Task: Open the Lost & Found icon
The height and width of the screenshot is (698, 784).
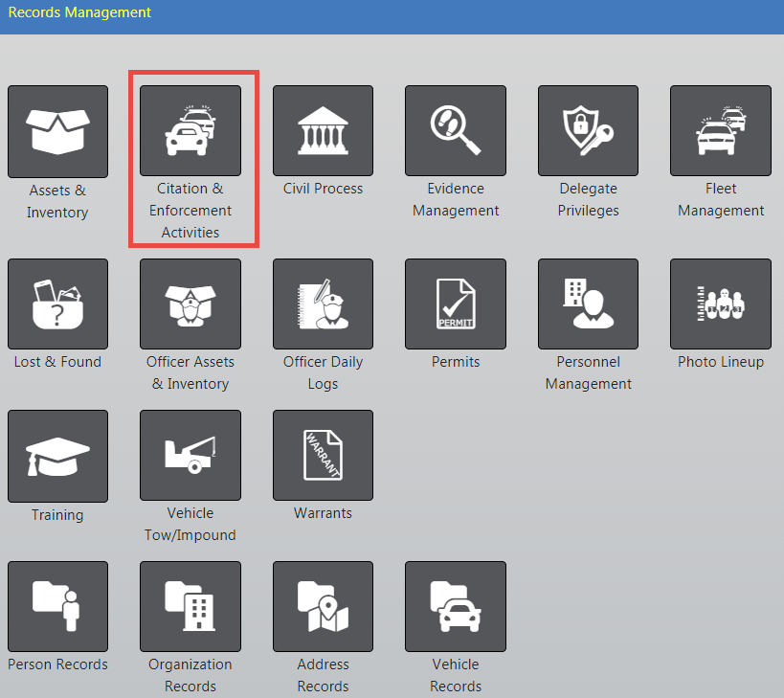Action: (57, 304)
